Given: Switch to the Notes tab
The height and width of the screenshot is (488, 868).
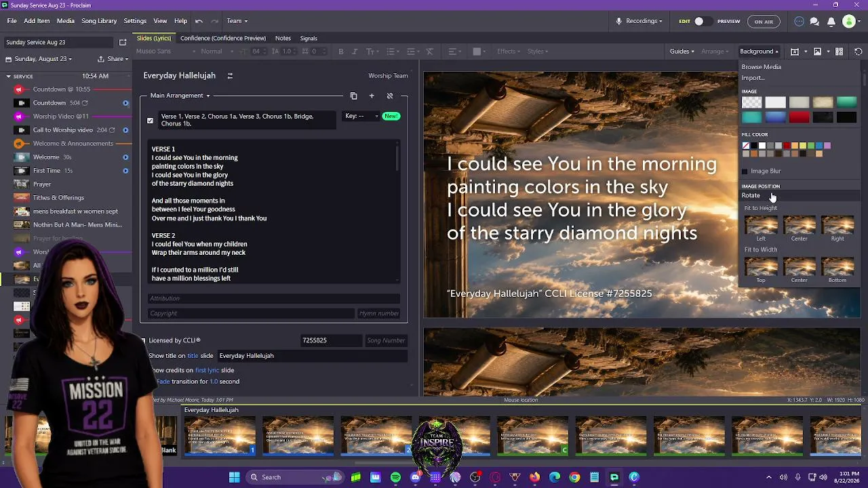Looking at the screenshot, I should click(283, 39).
